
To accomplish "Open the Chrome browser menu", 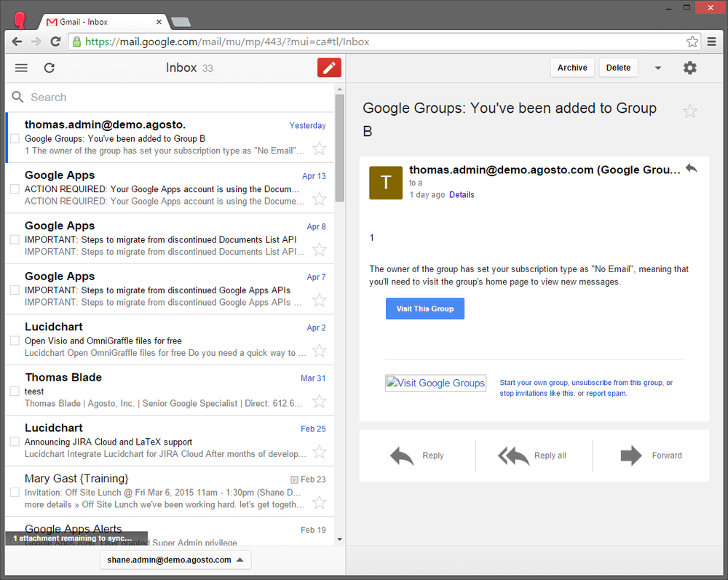I will [711, 41].
